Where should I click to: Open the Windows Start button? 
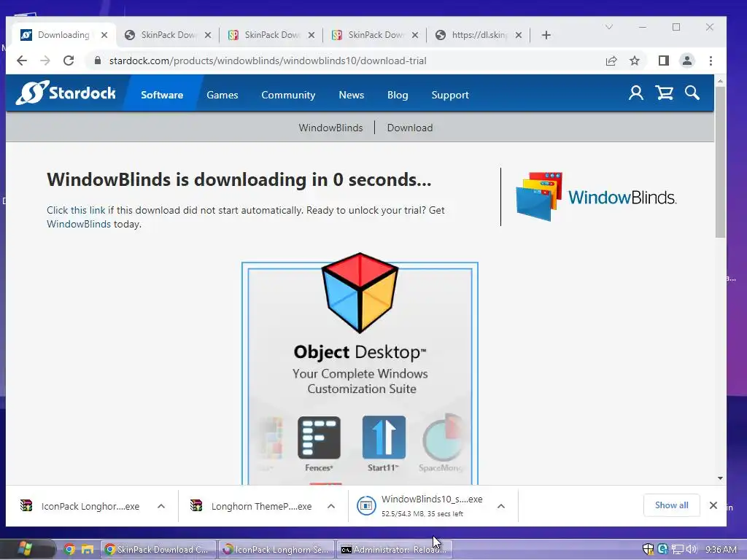click(25, 549)
